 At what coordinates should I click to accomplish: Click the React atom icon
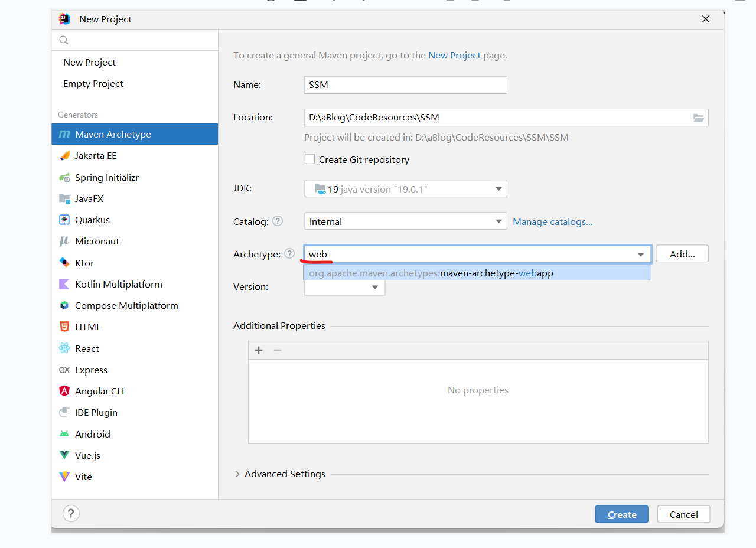[x=64, y=348]
